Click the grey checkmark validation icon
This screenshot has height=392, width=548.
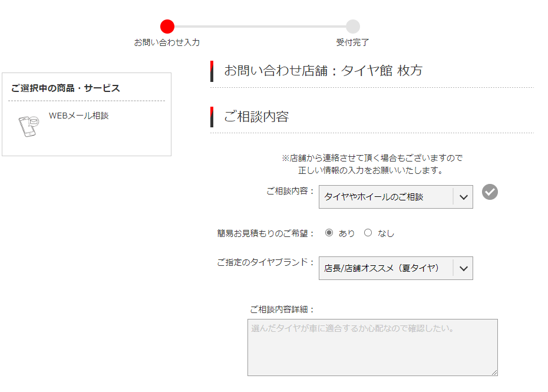[x=490, y=192]
